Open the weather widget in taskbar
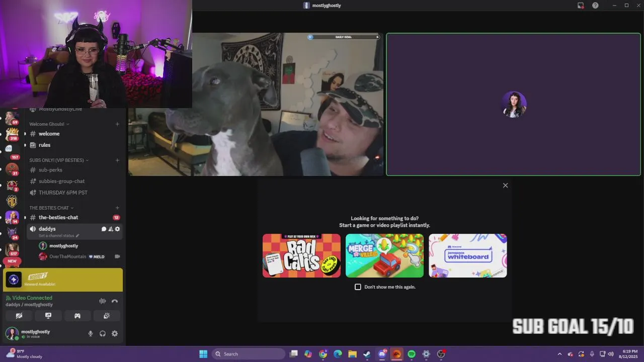Viewport: 644px width, 362px height. coord(24,354)
